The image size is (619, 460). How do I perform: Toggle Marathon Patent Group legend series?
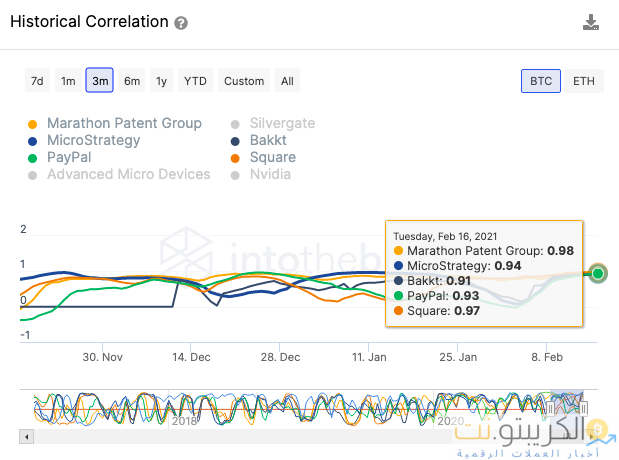124,123
